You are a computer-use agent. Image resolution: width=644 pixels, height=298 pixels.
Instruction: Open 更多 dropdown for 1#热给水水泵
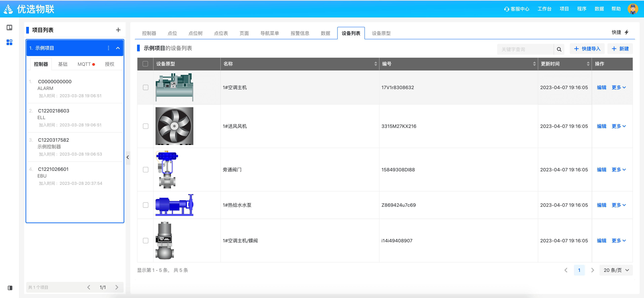[x=619, y=205]
